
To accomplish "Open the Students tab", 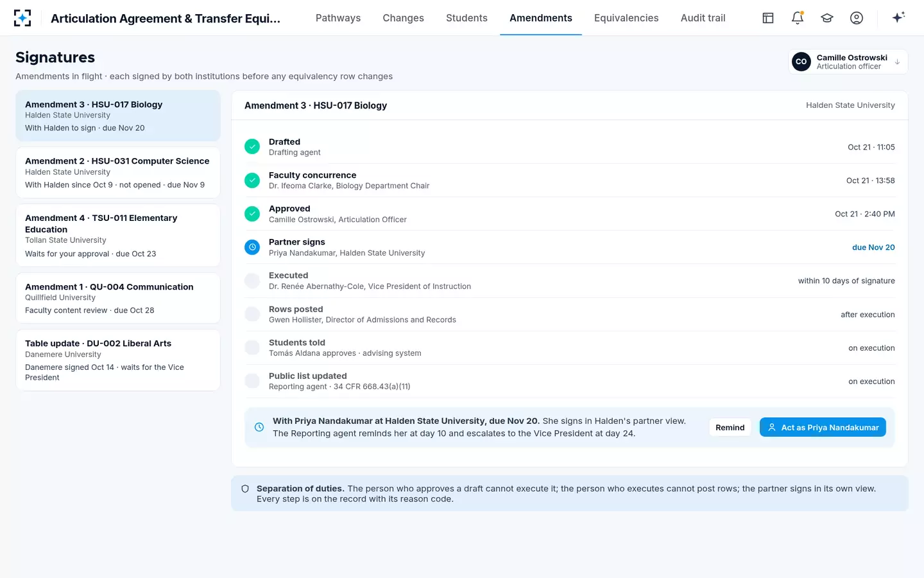I will pyautogui.click(x=466, y=18).
